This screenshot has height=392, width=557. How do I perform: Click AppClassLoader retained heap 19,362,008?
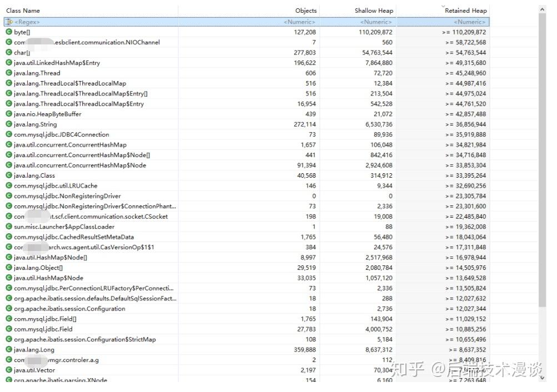click(x=466, y=227)
